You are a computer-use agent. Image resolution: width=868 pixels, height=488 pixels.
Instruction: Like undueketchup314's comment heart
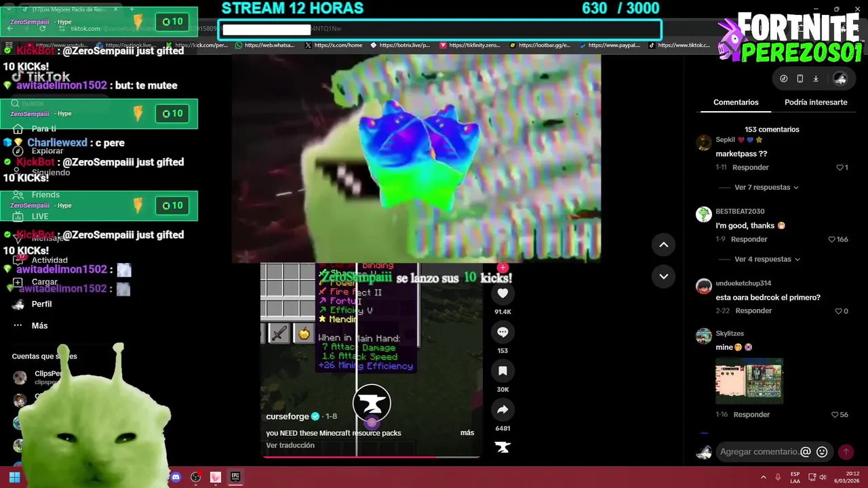coord(839,311)
